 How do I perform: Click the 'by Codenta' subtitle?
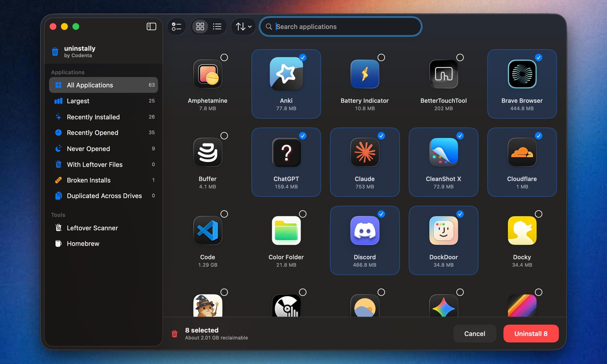tap(78, 55)
